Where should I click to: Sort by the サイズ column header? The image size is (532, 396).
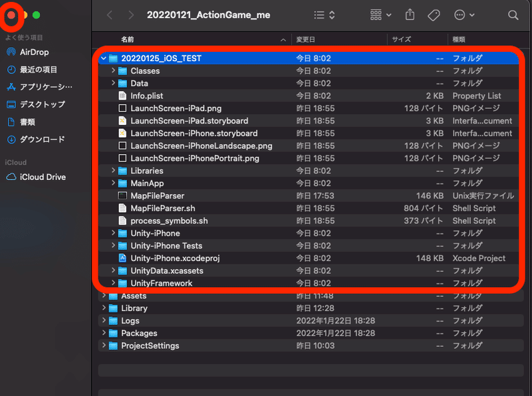[402, 39]
